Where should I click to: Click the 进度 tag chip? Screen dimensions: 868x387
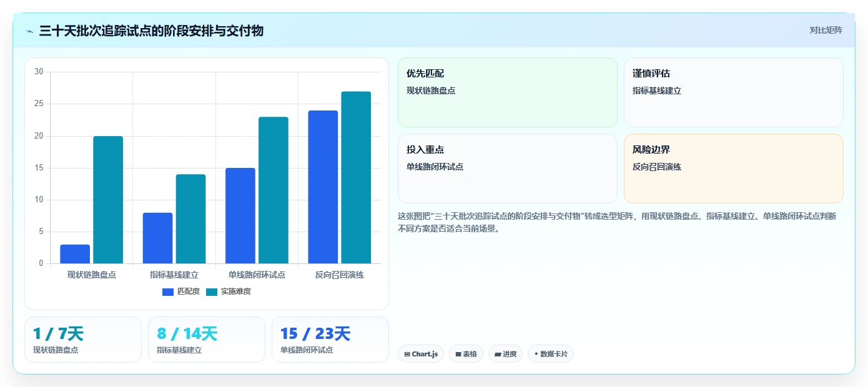pos(506,354)
